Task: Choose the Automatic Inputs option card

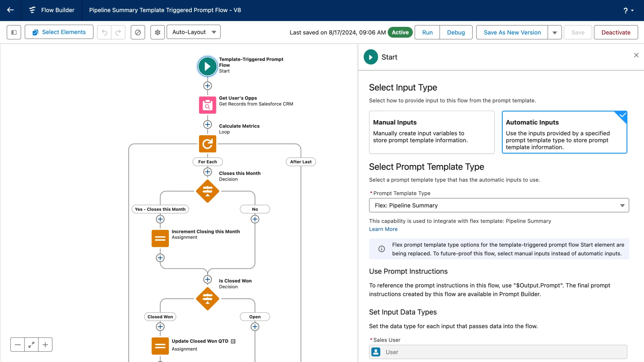Action: pyautogui.click(x=564, y=132)
